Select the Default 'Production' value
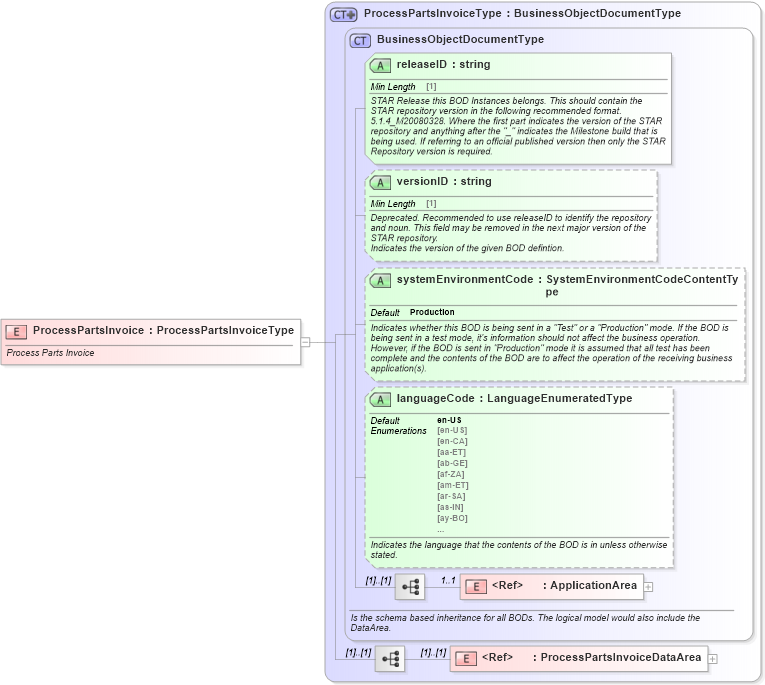The image size is (765, 685). [x=432, y=312]
